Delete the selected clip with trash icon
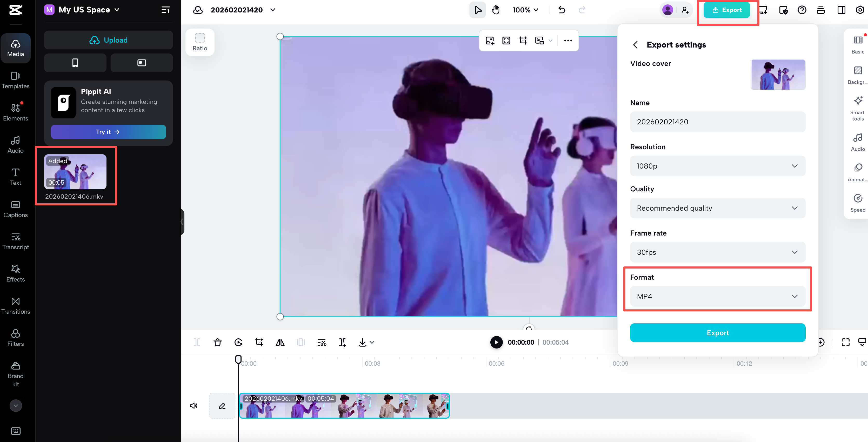The image size is (868, 442). point(218,342)
